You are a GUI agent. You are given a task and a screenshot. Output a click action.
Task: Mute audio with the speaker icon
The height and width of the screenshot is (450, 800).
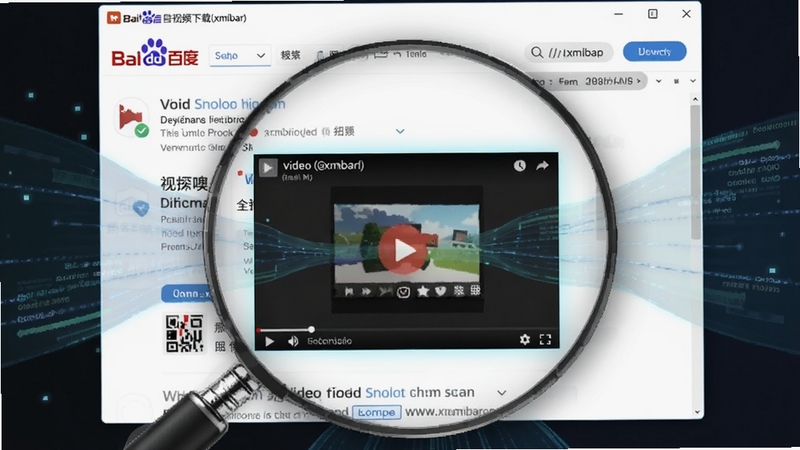pyautogui.click(x=293, y=341)
